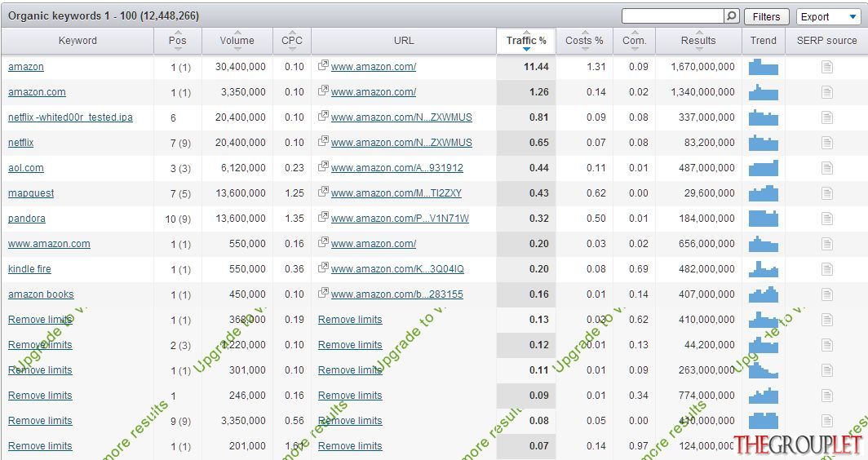This screenshot has height=460, width=868.
Task: Open URL www.amazon.com/b...283155
Action: (x=397, y=294)
